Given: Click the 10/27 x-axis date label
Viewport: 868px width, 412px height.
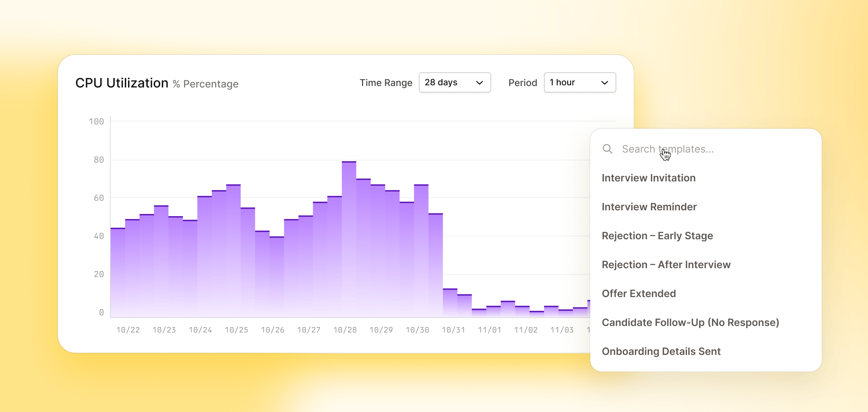Looking at the screenshot, I should pos(309,330).
